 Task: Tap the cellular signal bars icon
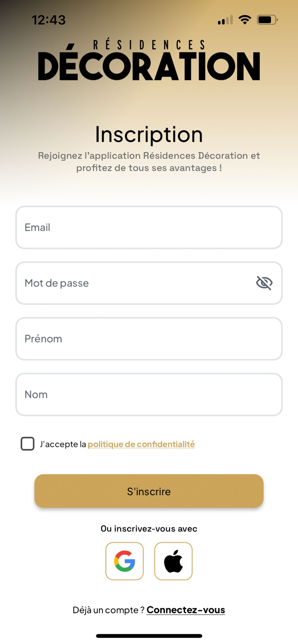point(225,20)
